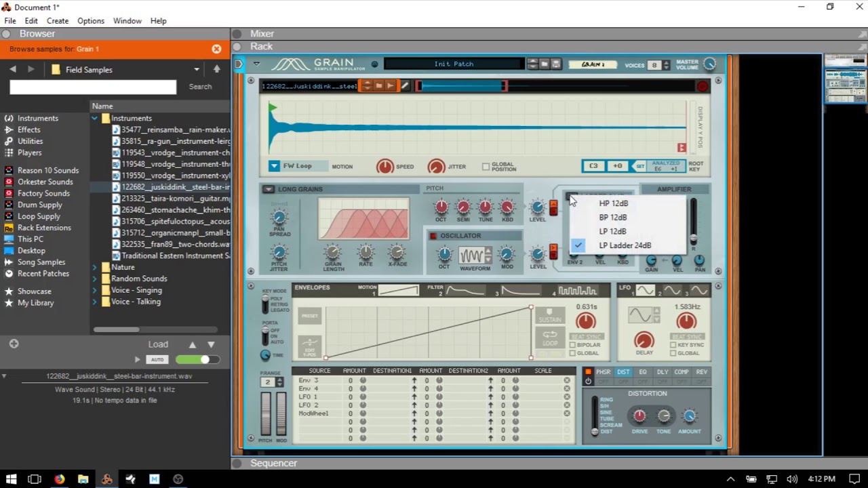Click the Load button
This screenshot has width=868, height=488.
pyautogui.click(x=158, y=344)
